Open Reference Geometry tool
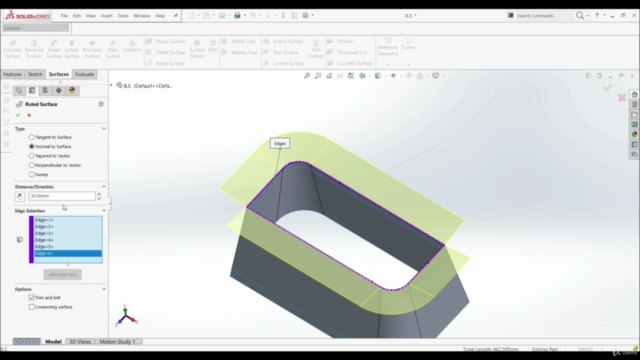 tap(388, 47)
